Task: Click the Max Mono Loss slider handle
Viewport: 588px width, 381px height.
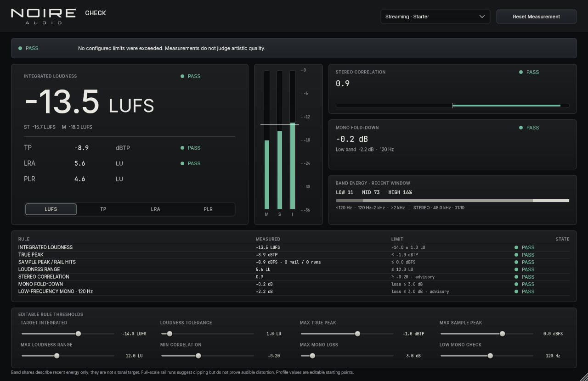Action: click(312, 356)
